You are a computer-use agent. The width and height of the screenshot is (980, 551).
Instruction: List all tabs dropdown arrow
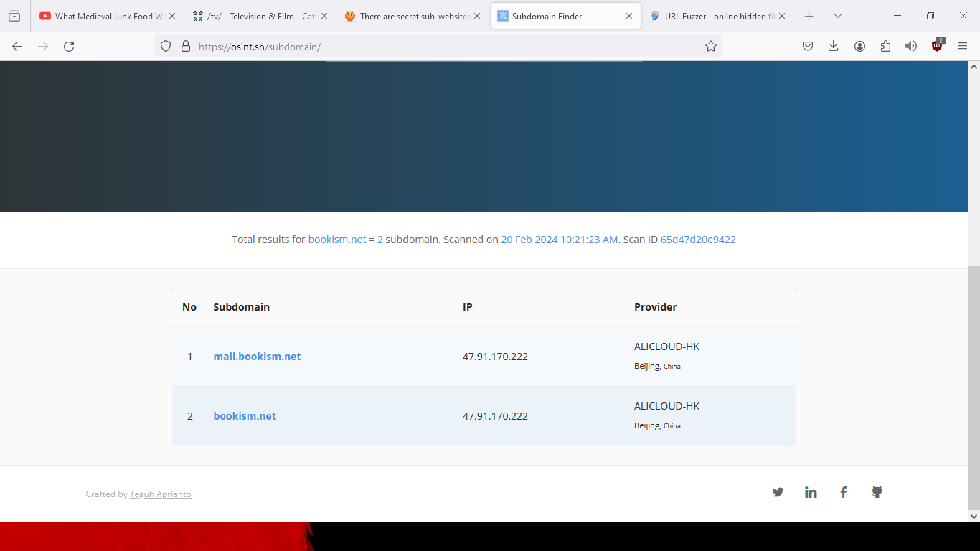(x=838, y=16)
